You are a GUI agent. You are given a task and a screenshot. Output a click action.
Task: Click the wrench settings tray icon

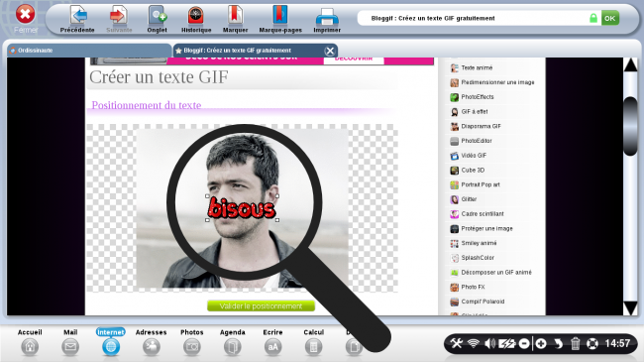[457, 343]
